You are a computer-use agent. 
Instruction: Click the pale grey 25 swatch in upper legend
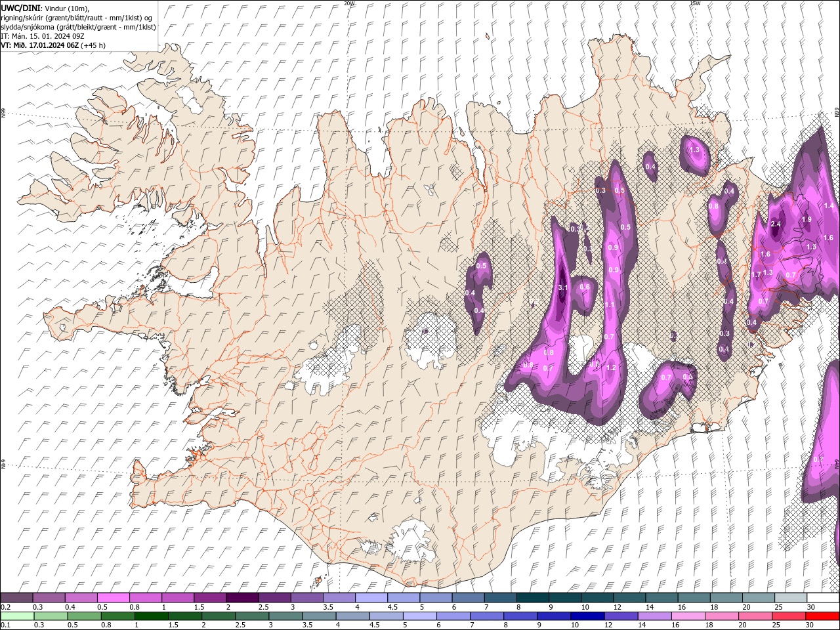click(790, 597)
